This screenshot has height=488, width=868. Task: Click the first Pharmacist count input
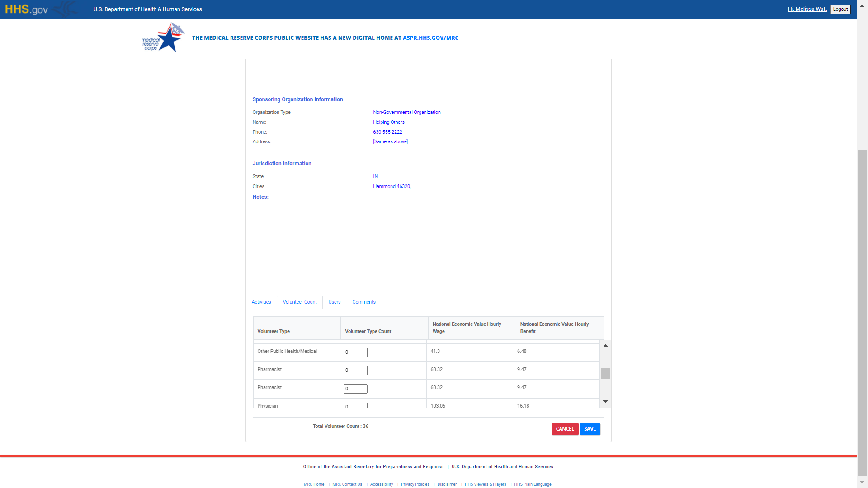click(356, 371)
